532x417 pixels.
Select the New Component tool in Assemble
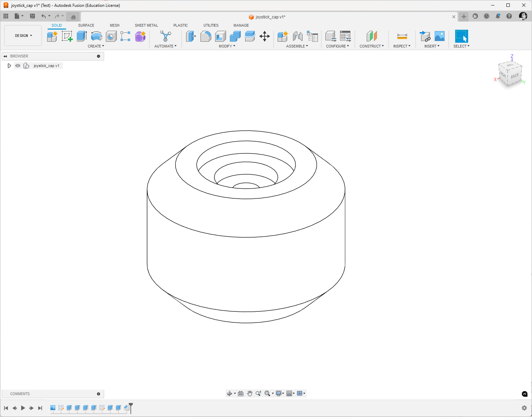pyautogui.click(x=283, y=36)
